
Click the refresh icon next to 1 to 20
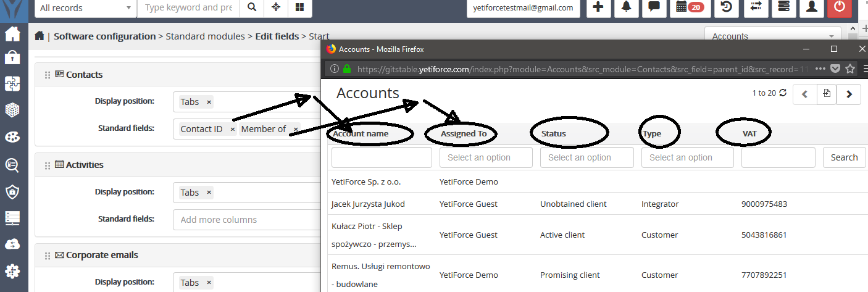tap(783, 93)
